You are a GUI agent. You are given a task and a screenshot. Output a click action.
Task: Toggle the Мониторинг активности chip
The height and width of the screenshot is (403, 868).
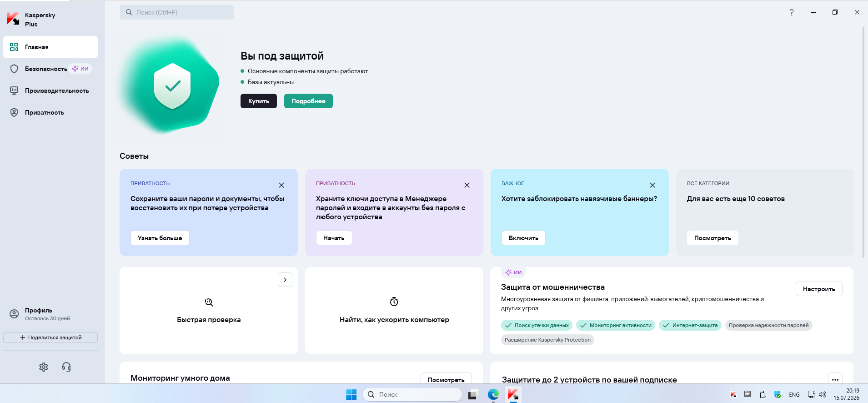click(x=616, y=325)
